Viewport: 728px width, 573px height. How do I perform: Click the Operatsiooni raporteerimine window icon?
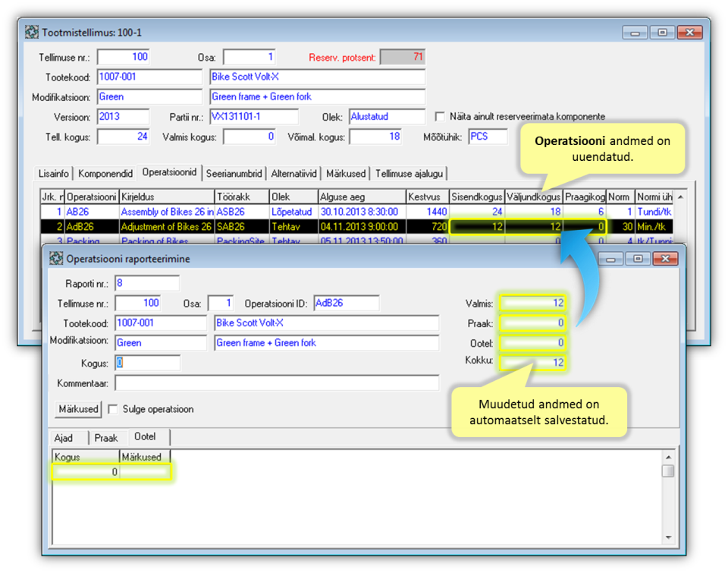(x=56, y=258)
